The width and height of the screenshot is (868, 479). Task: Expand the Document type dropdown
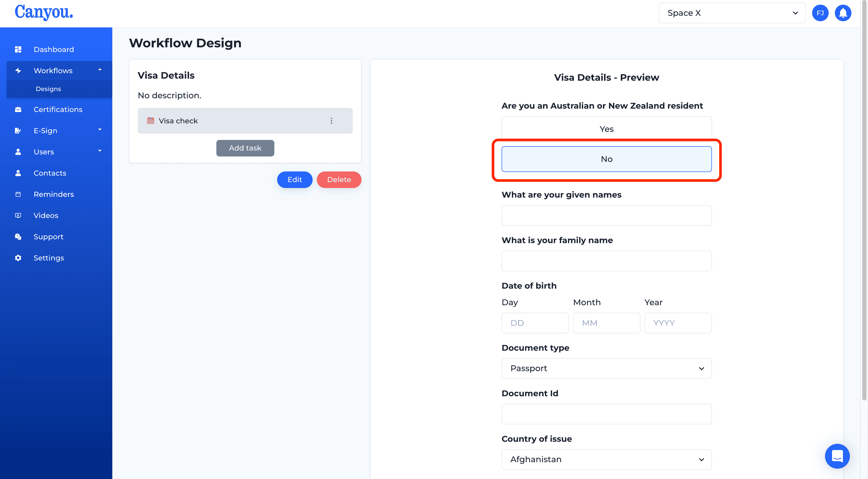607,368
